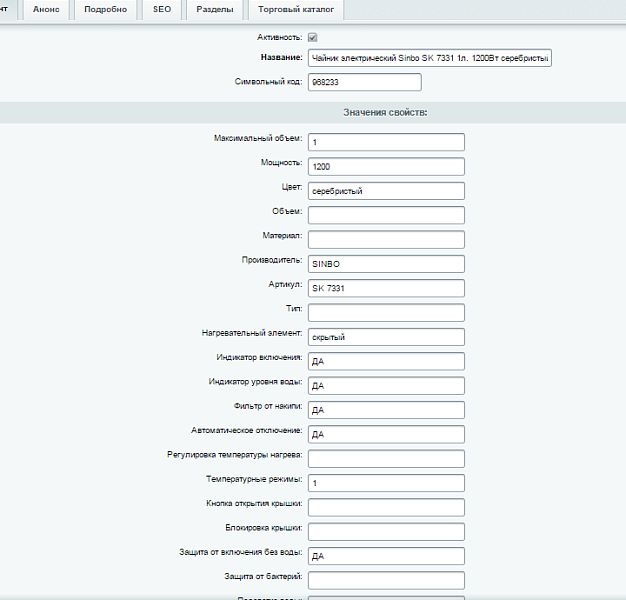
Task: Toggle the Активность checkbox
Action: [313, 38]
